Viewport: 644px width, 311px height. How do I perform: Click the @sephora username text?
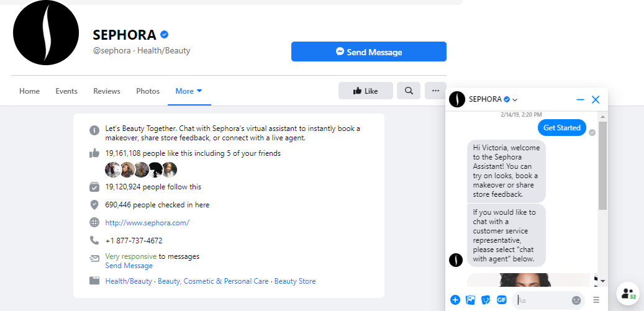click(112, 51)
